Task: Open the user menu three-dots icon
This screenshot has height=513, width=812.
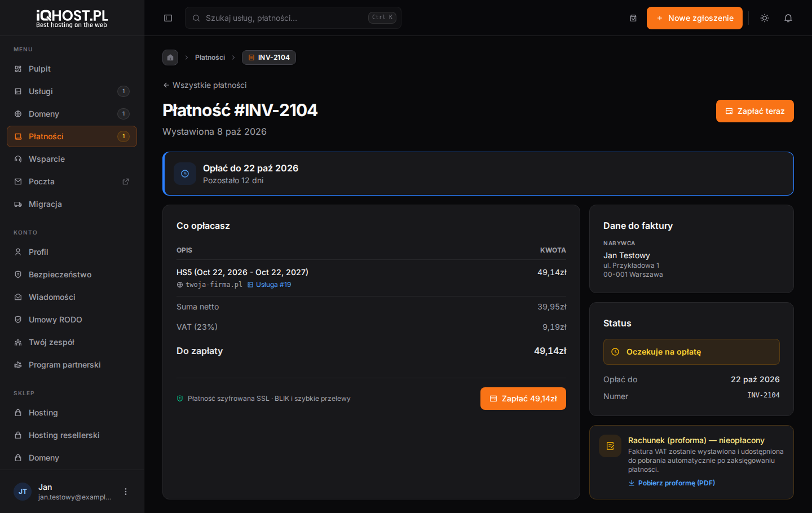Action: (126, 492)
